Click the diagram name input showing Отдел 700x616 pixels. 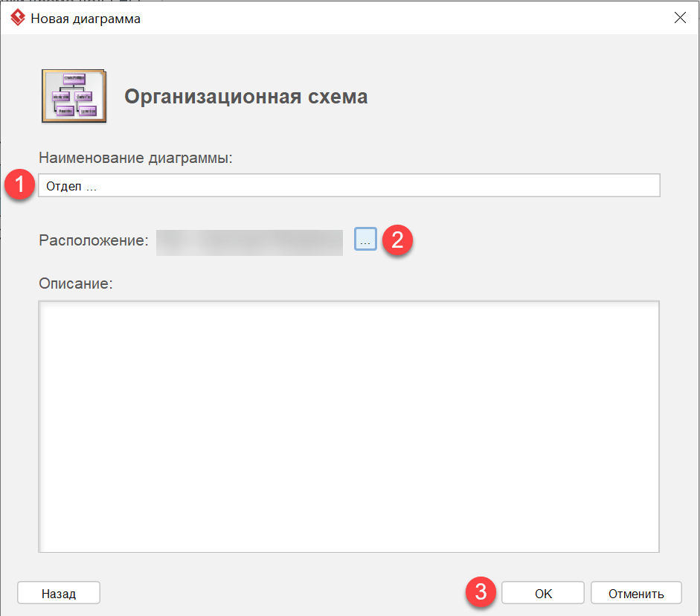(350, 185)
